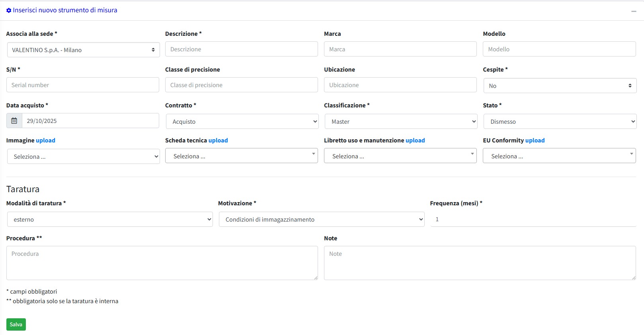Open the Associa alla sede dropdown
644x335 pixels.
click(x=83, y=50)
